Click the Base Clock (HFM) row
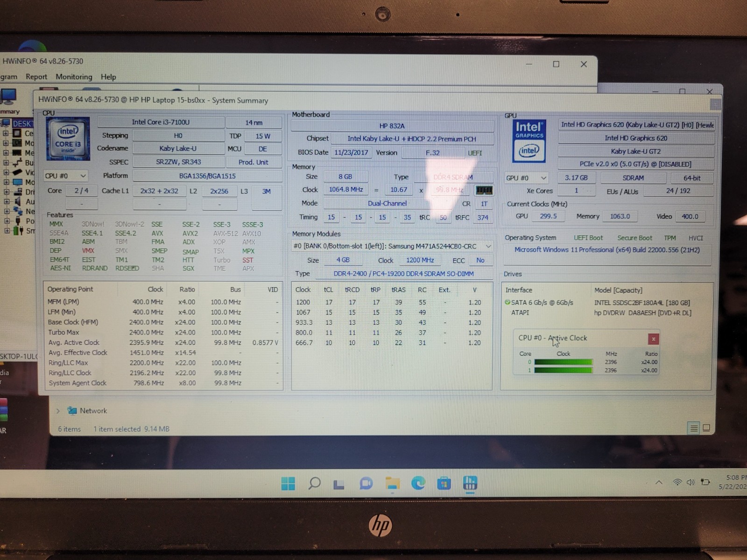 163,322
